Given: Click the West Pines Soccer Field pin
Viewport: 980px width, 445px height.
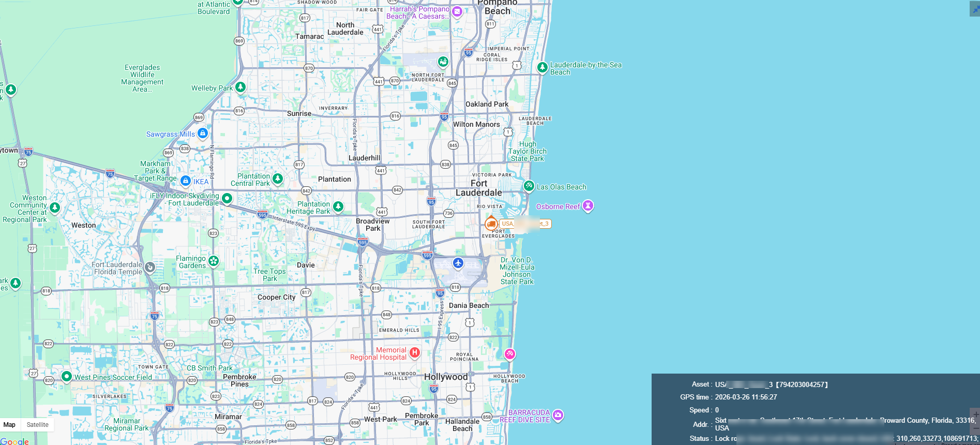Looking at the screenshot, I should point(66,376).
